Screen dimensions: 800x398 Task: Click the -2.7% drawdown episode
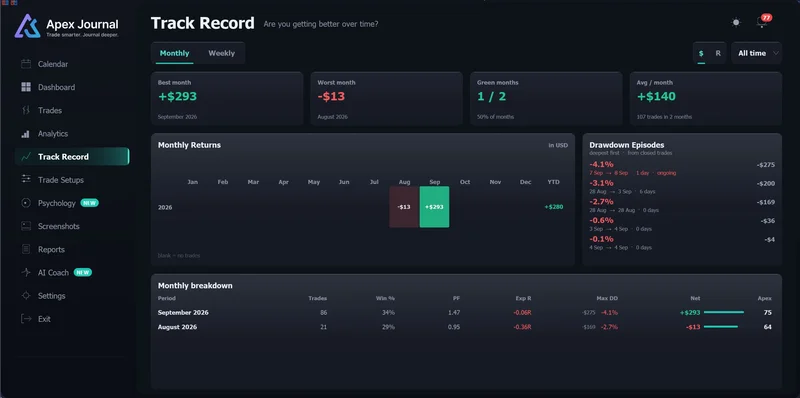pos(682,205)
